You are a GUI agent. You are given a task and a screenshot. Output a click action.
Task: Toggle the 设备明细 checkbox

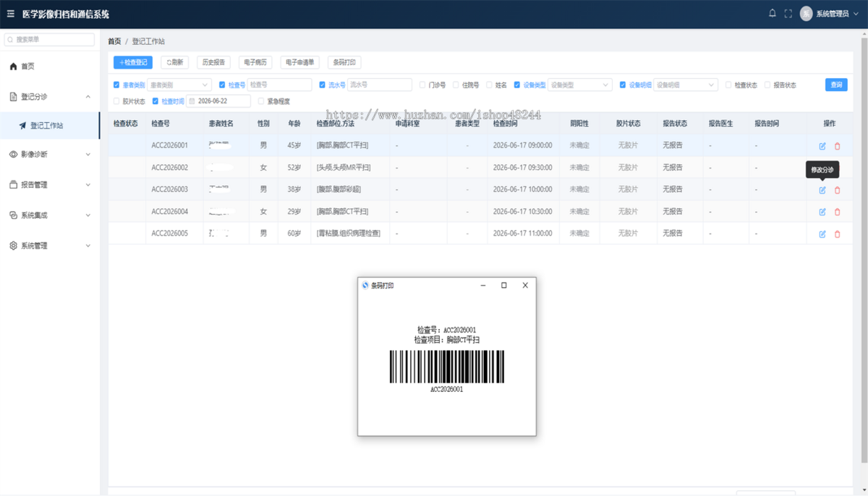623,85
